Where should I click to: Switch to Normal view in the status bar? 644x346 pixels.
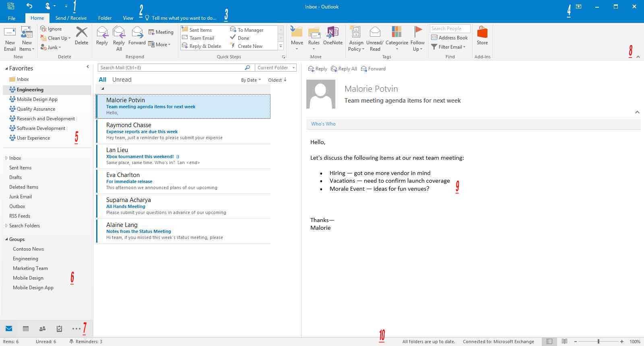tap(549, 341)
